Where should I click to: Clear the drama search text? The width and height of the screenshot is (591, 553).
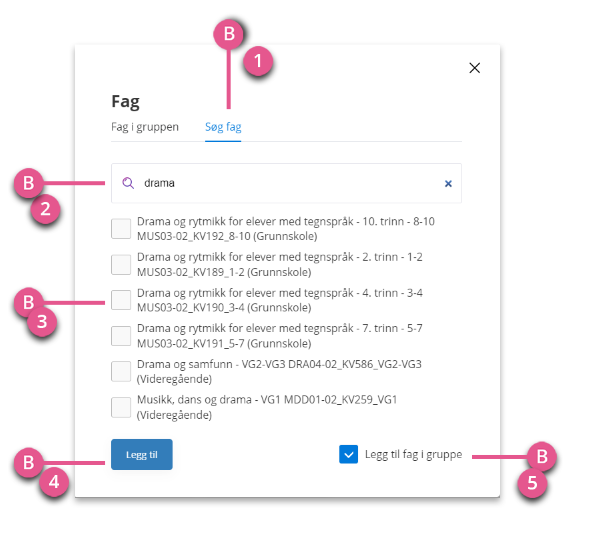click(448, 184)
